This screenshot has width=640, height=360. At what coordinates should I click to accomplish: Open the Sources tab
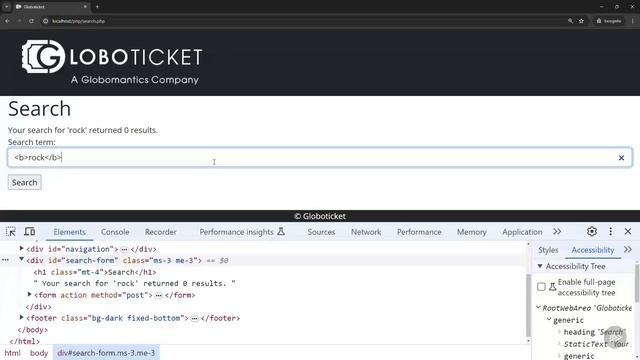(x=321, y=232)
